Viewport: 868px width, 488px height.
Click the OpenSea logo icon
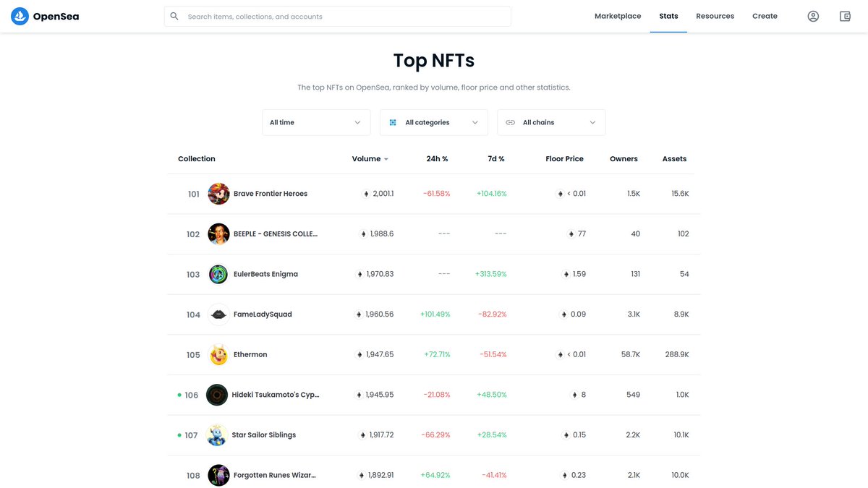(20, 16)
